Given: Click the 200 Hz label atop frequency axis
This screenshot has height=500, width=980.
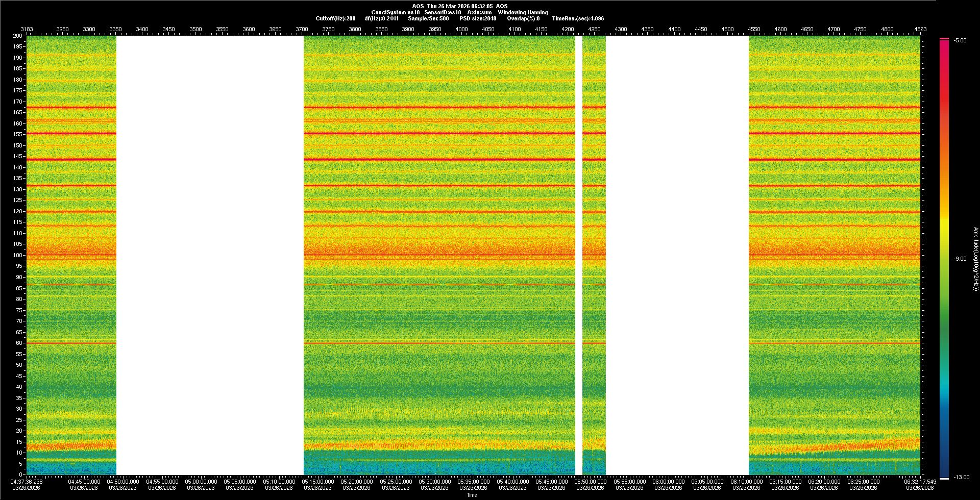Looking at the screenshot, I should click(x=18, y=36).
